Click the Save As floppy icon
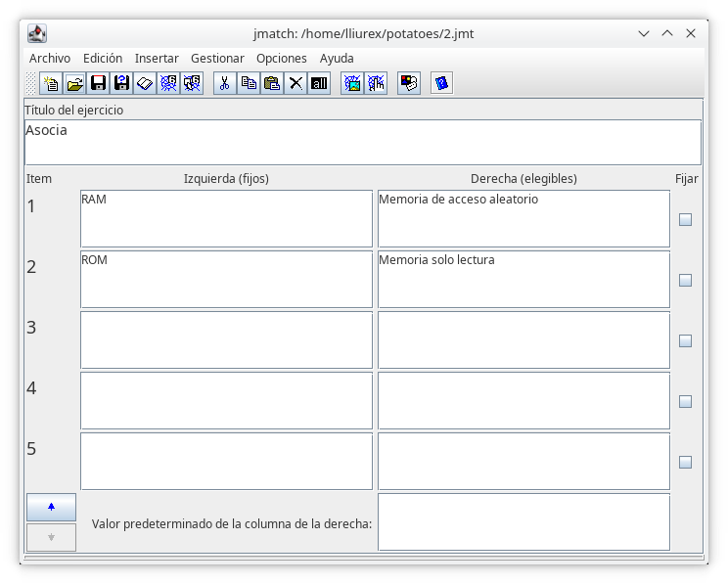This screenshot has height=584, width=728. coord(121,83)
